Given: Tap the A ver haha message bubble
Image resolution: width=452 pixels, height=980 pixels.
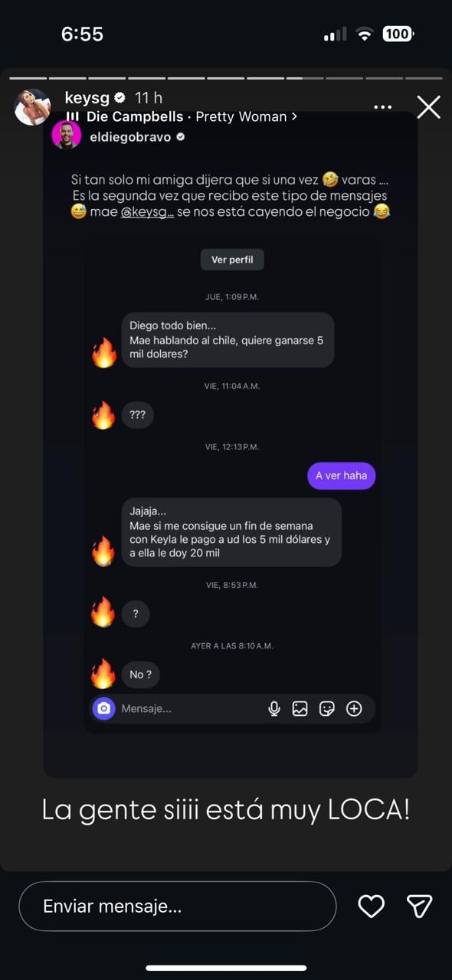Looking at the screenshot, I should (x=342, y=475).
